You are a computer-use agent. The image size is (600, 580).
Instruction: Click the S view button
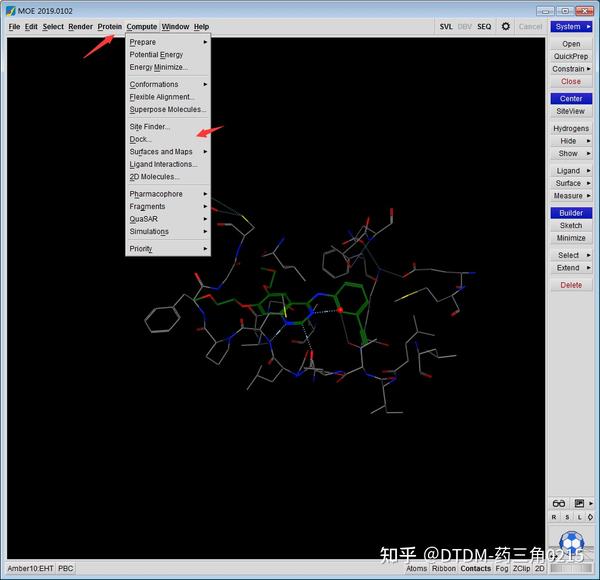pyautogui.click(x=568, y=517)
